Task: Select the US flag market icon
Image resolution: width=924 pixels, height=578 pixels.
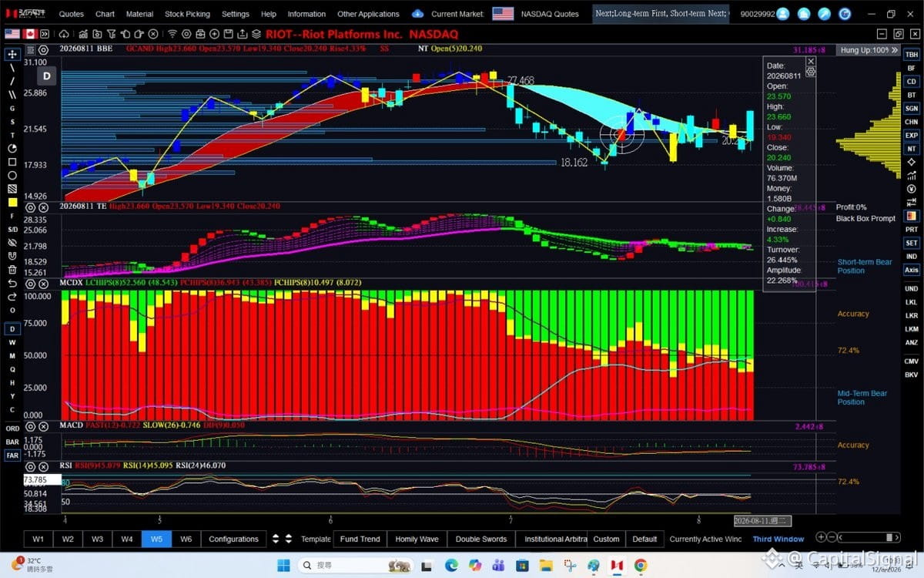Action: (x=12, y=34)
